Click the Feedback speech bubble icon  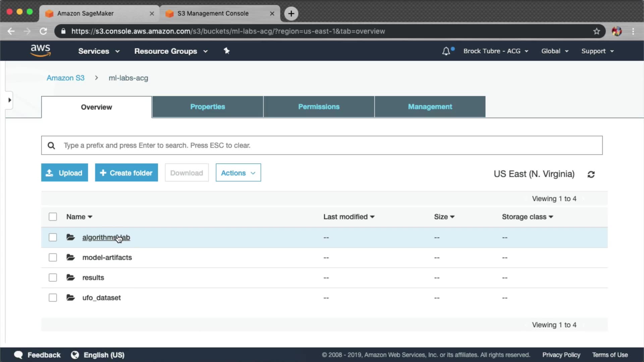(18, 355)
